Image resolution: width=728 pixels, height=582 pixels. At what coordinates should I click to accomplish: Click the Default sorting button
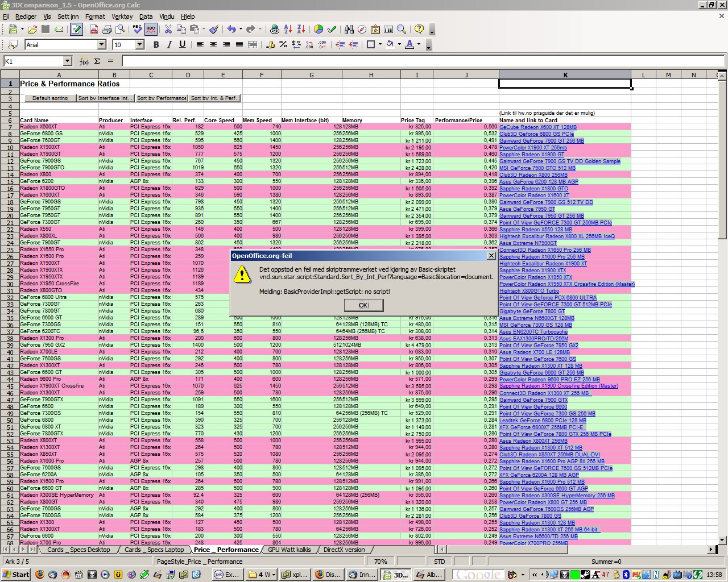[x=50, y=98]
